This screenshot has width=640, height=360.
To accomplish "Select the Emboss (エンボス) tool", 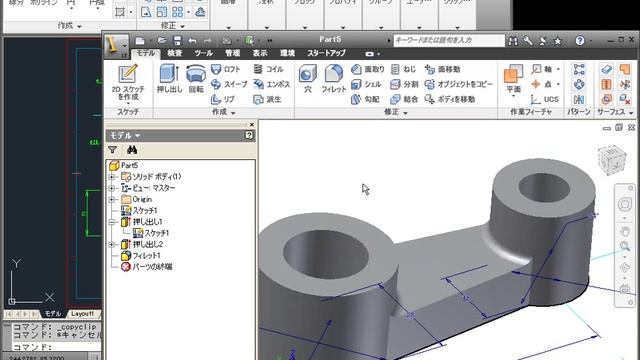I will (x=271, y=84).
